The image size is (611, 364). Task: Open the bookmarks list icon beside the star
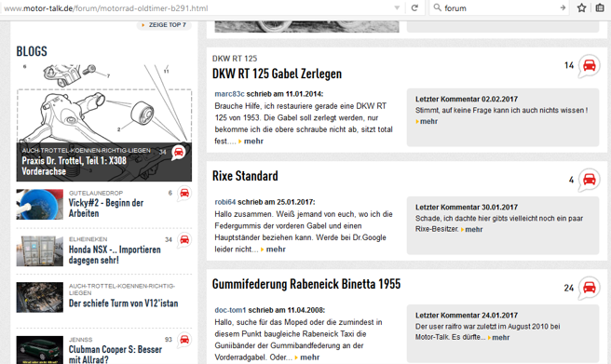(x=600, y=7)
